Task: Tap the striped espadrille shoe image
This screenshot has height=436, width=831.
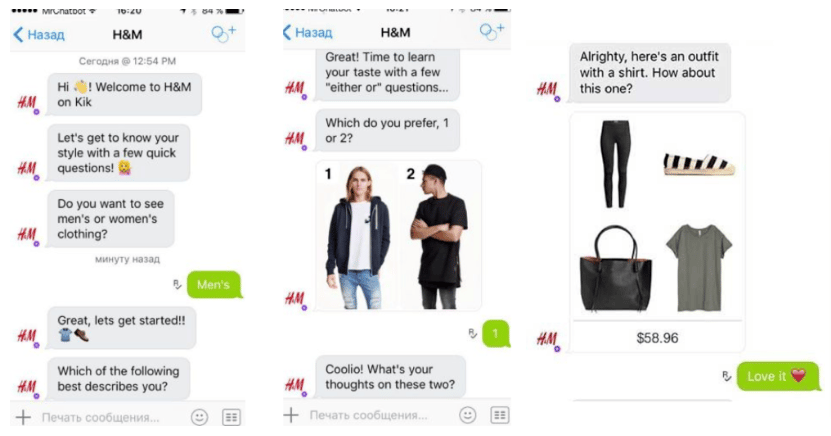Action: [699, 164]
